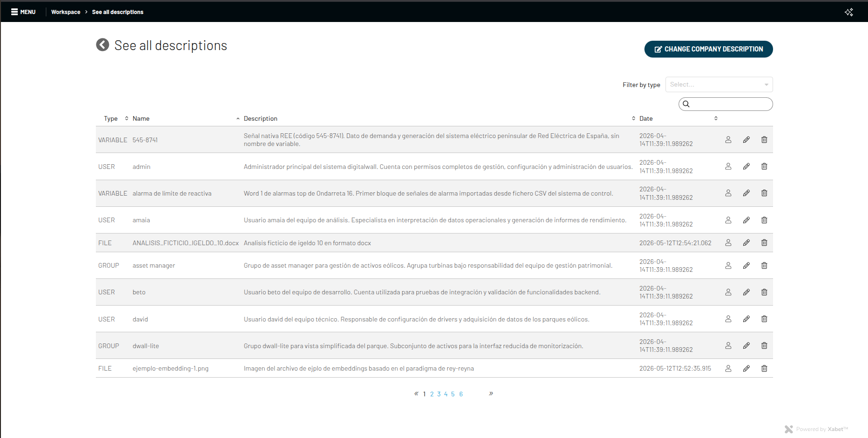
Task: Open the AI sparkle icon in header
Action: click(x=849, y=12)
